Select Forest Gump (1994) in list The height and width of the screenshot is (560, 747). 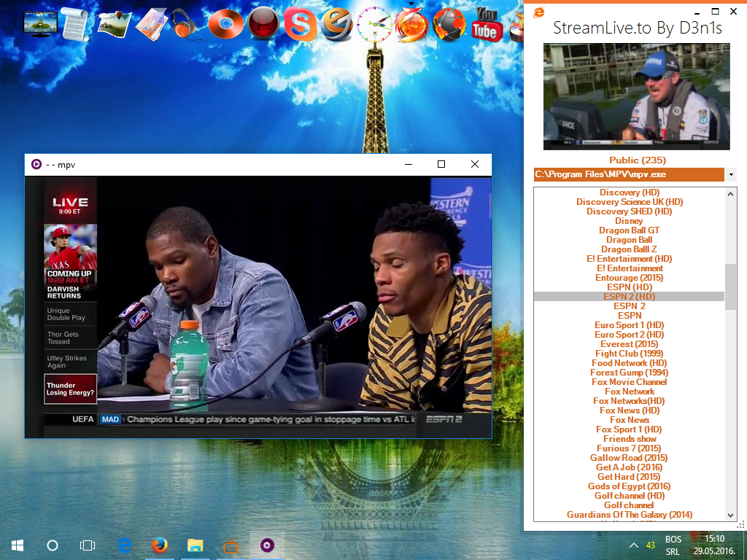click(630, 373)
